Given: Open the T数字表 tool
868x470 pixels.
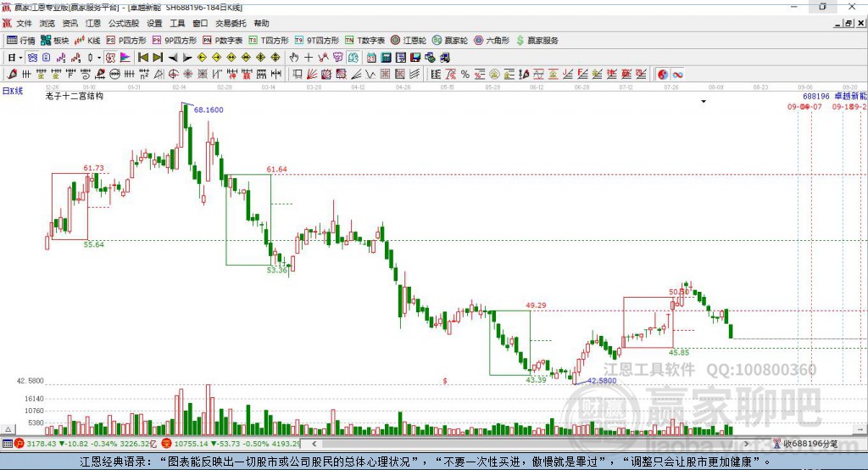Looking at the screenshot, I should pos(364,41).
